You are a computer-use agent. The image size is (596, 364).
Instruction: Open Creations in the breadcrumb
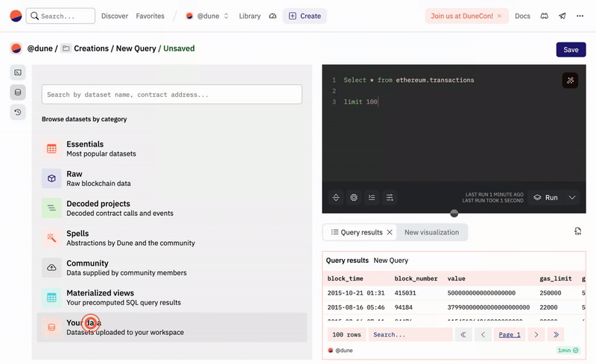pos(91,48)
